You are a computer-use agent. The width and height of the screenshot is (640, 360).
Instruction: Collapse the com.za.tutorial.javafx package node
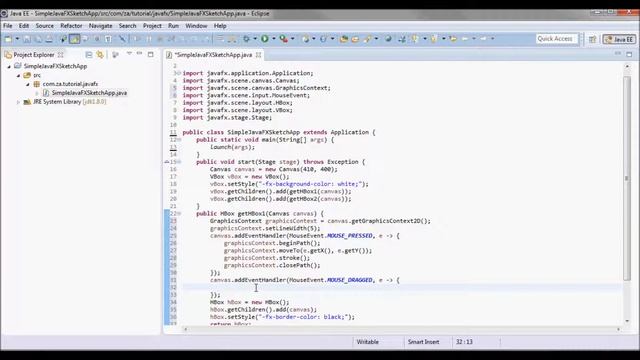(28, 84)
